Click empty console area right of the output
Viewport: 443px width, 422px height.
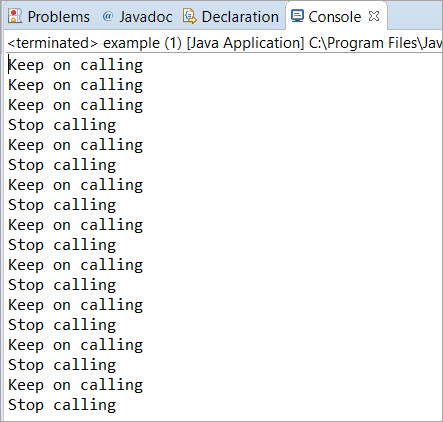point(293,233)
